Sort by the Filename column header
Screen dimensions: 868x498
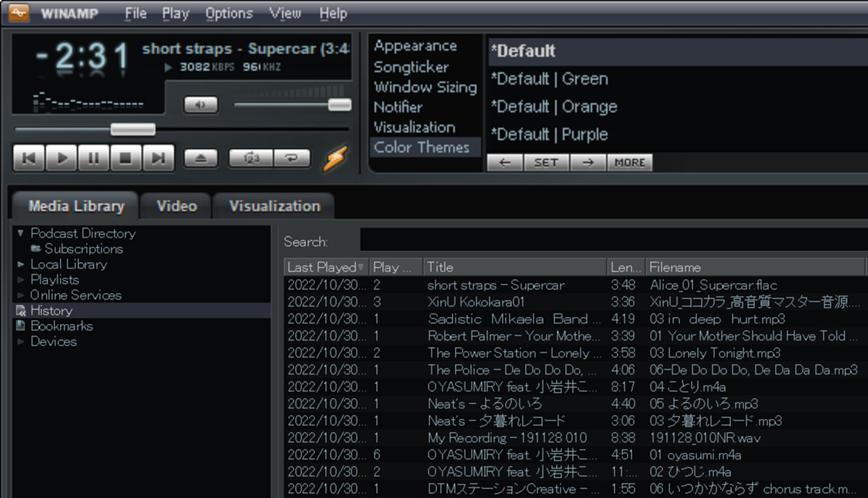tap(755, 267)
